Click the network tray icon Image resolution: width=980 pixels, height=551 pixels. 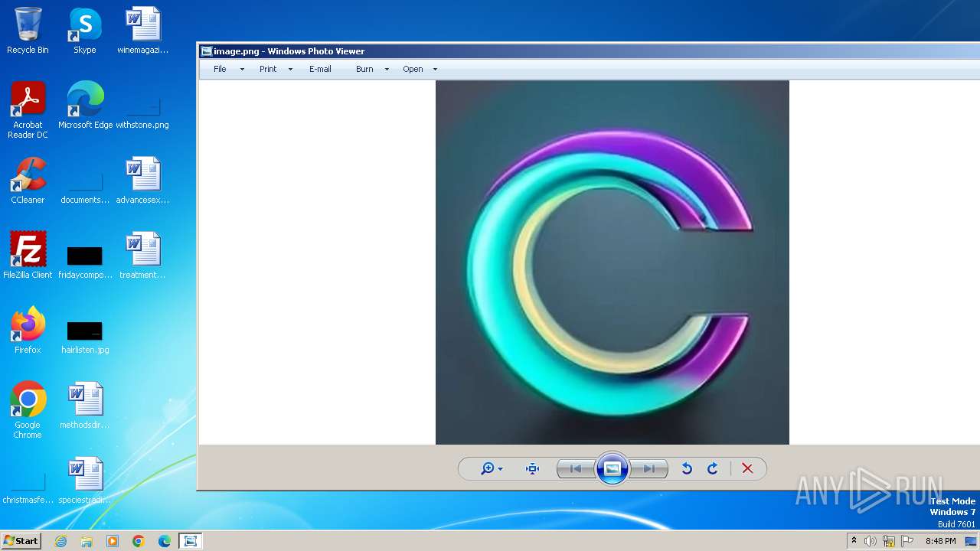pos(889,541)
